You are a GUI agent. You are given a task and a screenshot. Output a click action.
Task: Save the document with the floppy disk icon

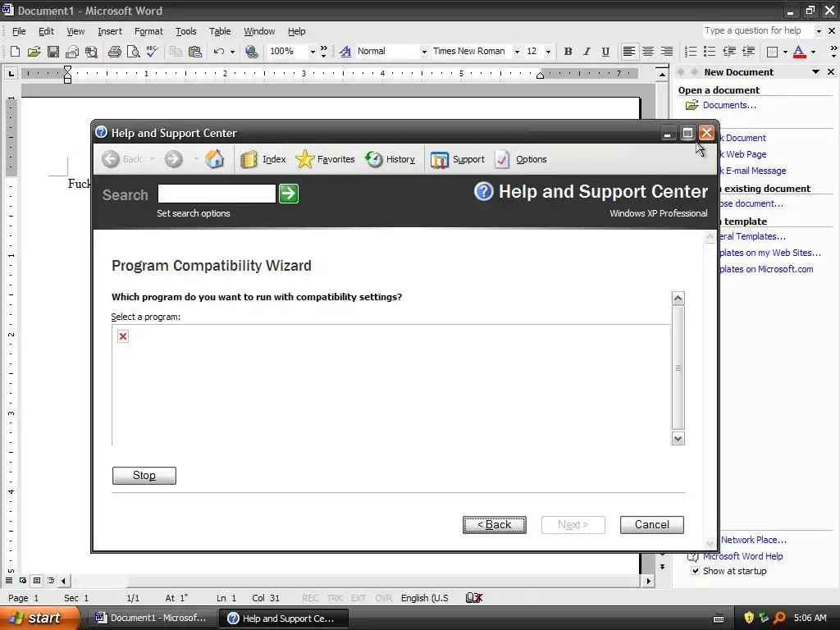coord(53,52)
